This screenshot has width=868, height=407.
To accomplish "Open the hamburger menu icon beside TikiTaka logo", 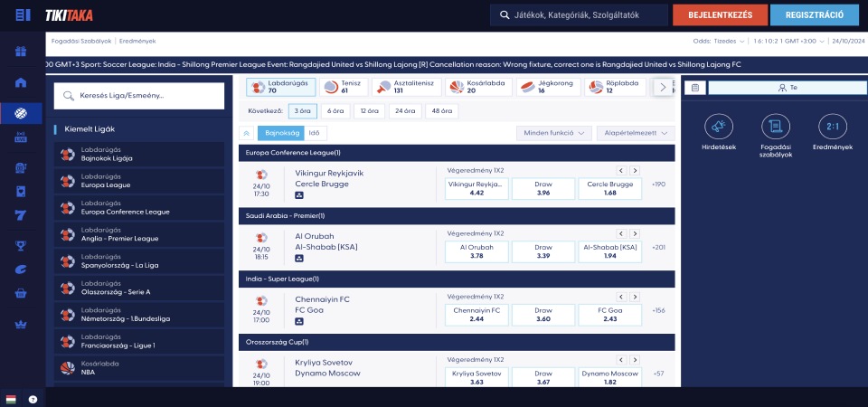I will click(23, 15).
